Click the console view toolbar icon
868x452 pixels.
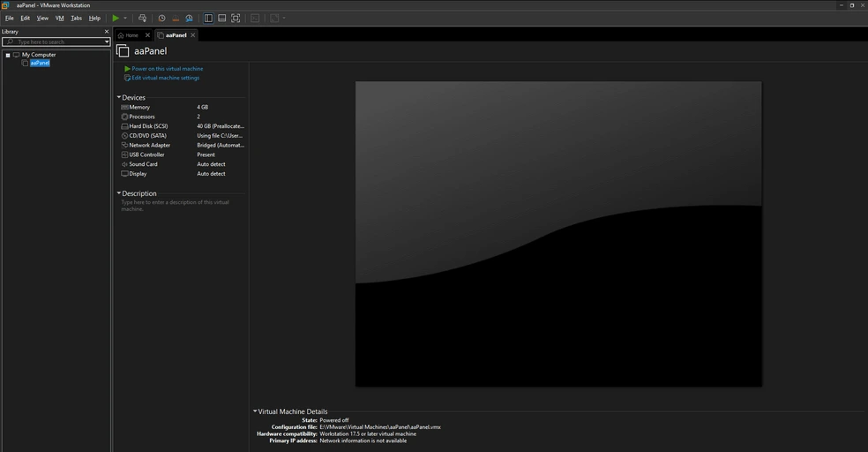pyautogui.click(x=255, y=19)
